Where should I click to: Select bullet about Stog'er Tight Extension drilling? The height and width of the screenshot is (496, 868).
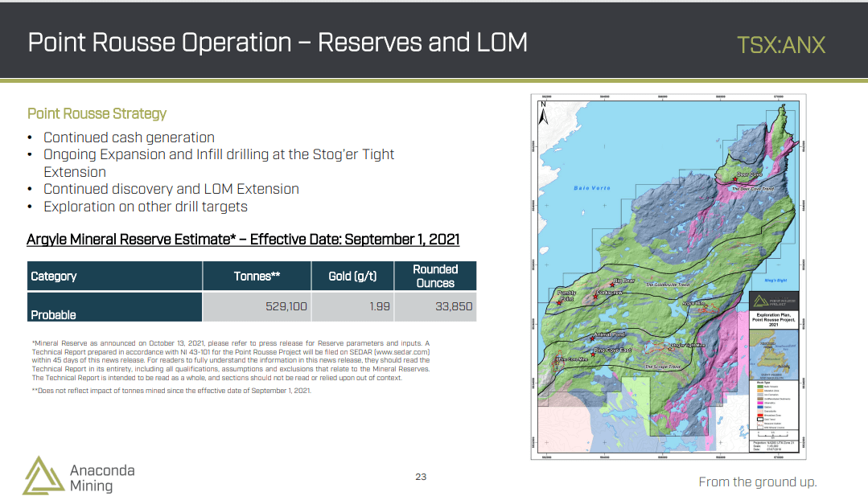219,163
